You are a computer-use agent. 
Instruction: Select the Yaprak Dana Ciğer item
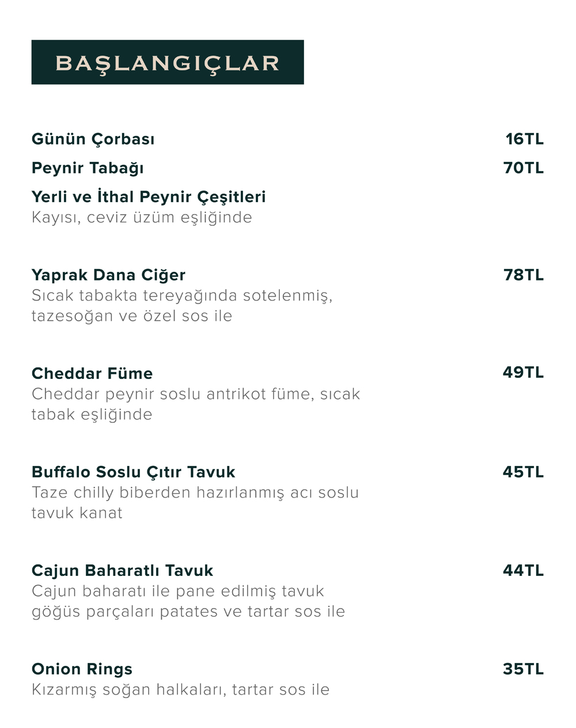click(x=108, y=275)
